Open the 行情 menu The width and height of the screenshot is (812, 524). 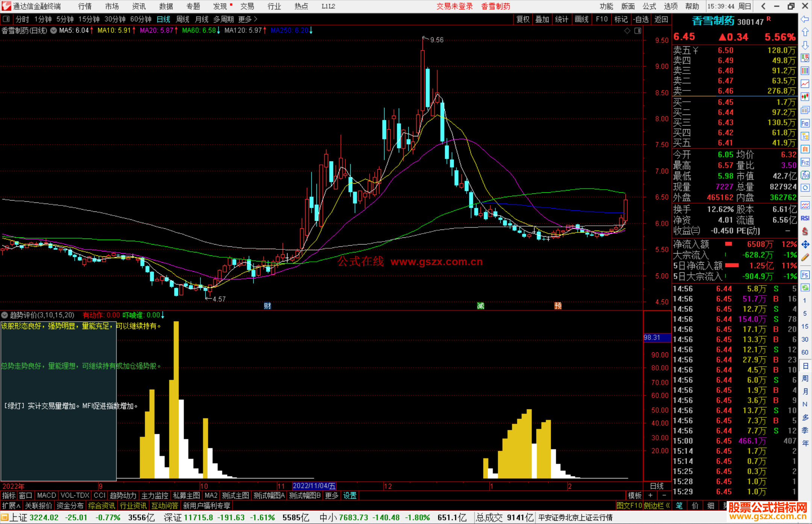pos(85,6)
